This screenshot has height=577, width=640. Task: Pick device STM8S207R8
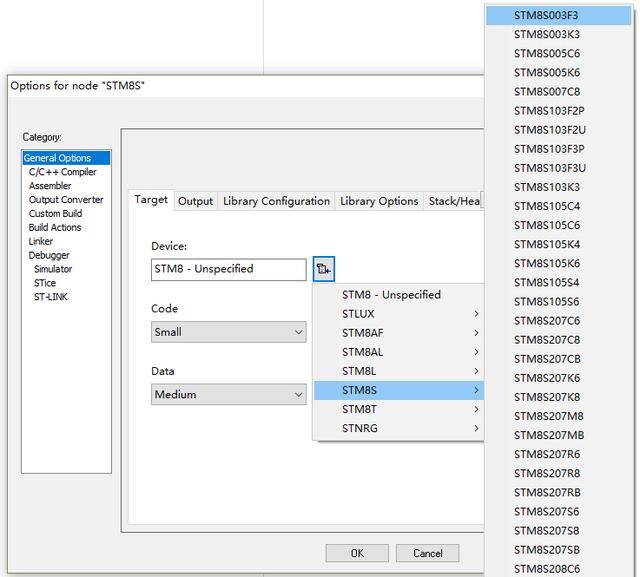tap(558, 473)
